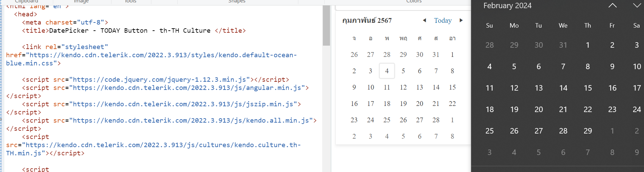
Task: Select February 11 in Windows calendar
Action: coord(489,88)
